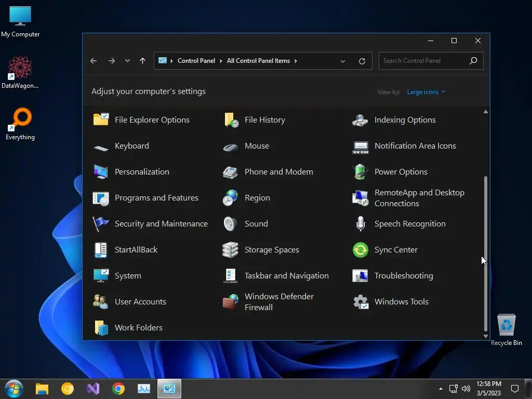
Task: Click the taskbar clock showing 12:58 PM
Action: point(488,389)
